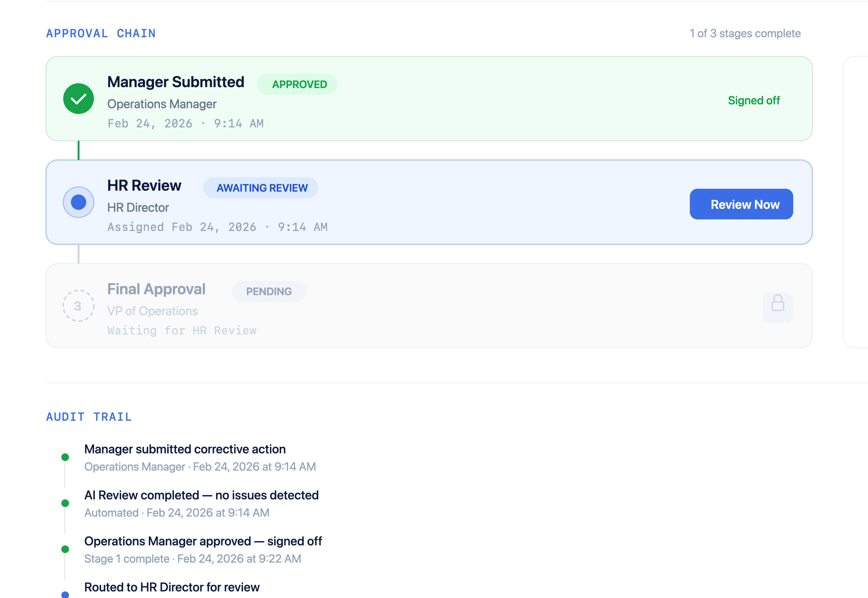Click the AWAITING REVIEW status badge
This screenshot has width=868, height=598.
261,188
